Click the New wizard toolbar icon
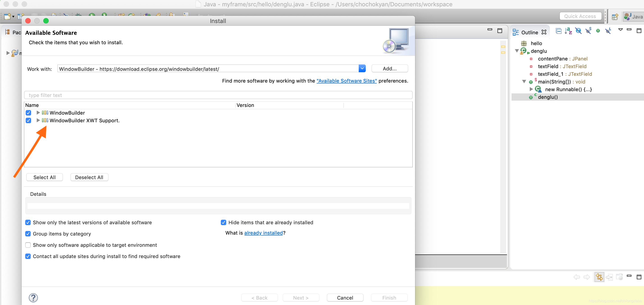Image resolution: width=644 pixels, height=305 pixels. pos(7,16)
